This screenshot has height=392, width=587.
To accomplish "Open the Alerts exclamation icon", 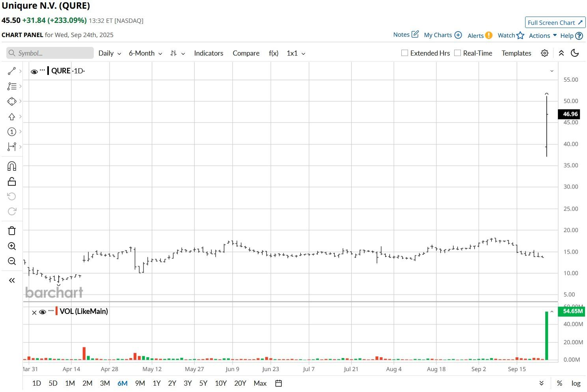I will [x=489, y=35].
